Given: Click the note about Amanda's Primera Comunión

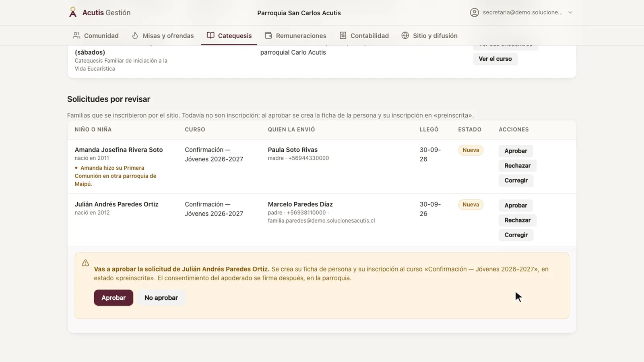Looking at the screenshot, I should 116,176.
